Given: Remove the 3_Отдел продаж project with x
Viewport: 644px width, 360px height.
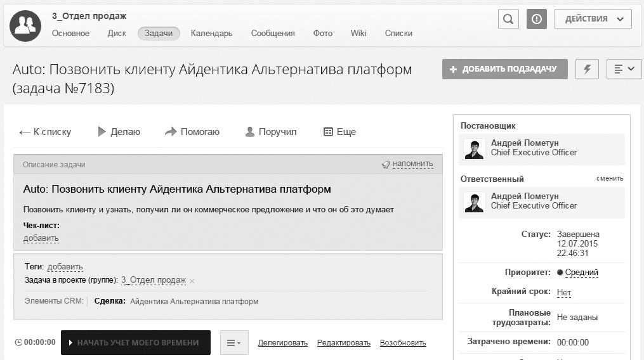Looking at the screenshot, I should [192, 281].
